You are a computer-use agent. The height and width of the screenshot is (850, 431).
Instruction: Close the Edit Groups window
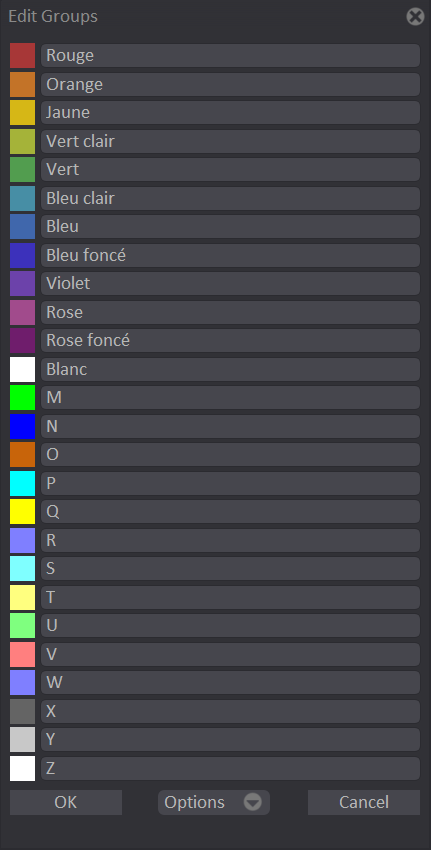tap(415, 17)
